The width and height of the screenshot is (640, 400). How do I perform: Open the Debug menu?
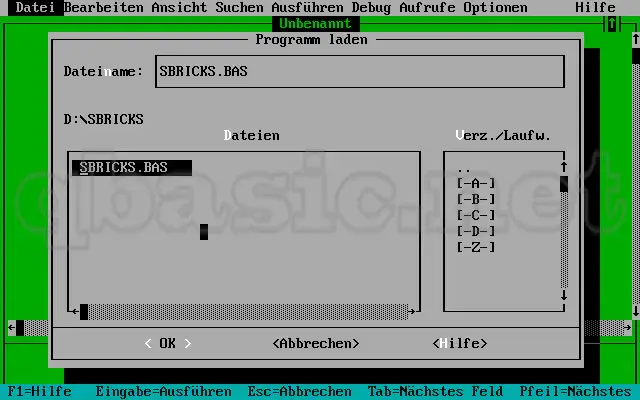pos(371,7)
